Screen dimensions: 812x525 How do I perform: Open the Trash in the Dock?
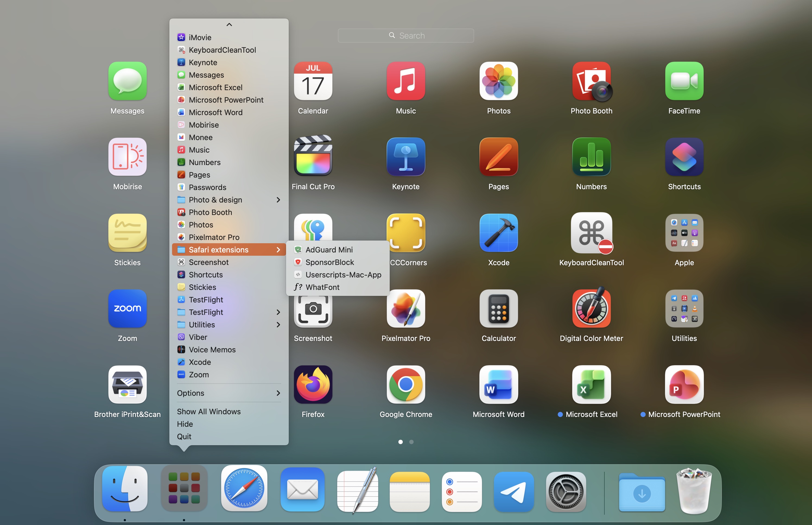tap(694, 491)
